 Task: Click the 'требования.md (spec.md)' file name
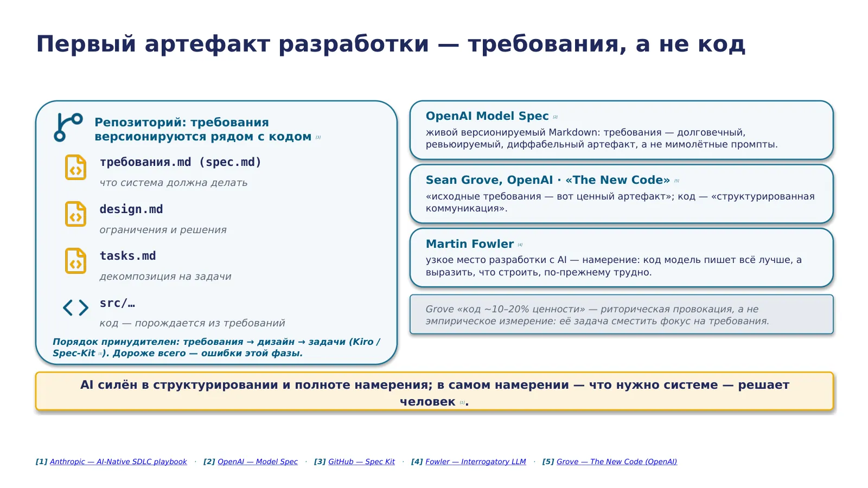pos(181,162)
